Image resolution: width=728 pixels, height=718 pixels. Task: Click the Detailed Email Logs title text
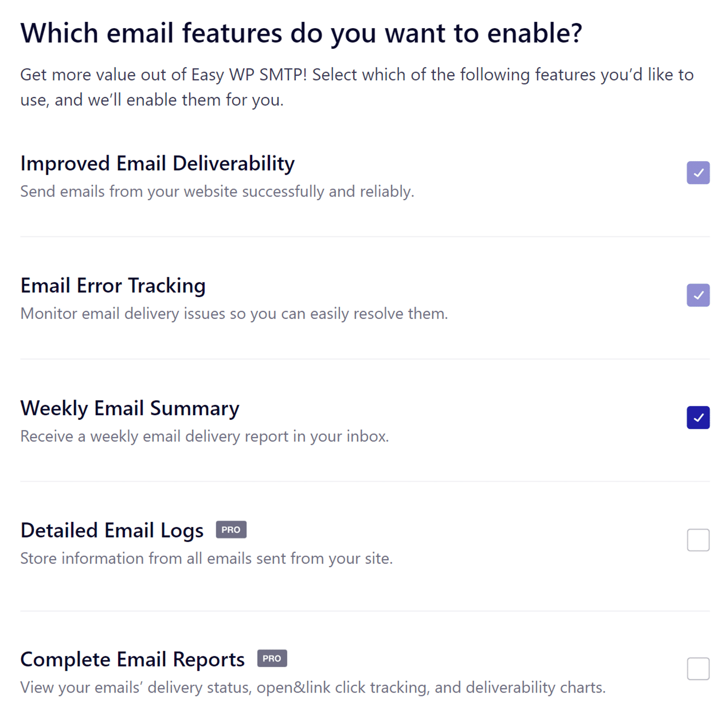pyautogui.click(x=112, y=531)
